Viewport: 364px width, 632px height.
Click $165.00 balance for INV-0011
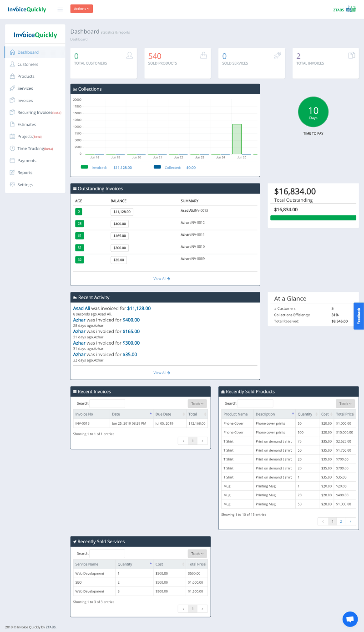click(x=120, y=236)
